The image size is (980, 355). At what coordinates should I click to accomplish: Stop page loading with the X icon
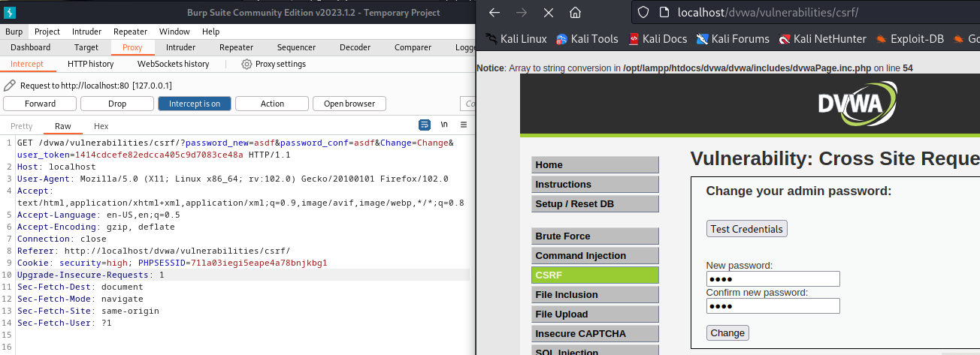click(x=548, y=13)
